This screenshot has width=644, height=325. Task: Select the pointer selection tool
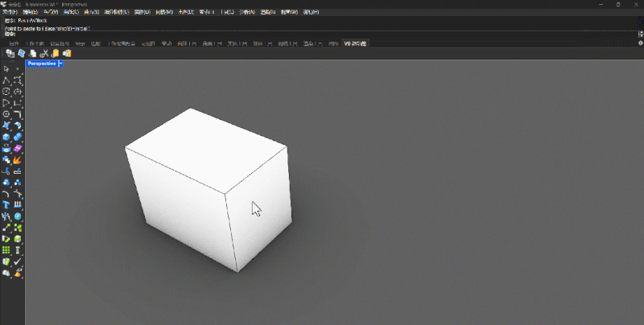point(6,69)
